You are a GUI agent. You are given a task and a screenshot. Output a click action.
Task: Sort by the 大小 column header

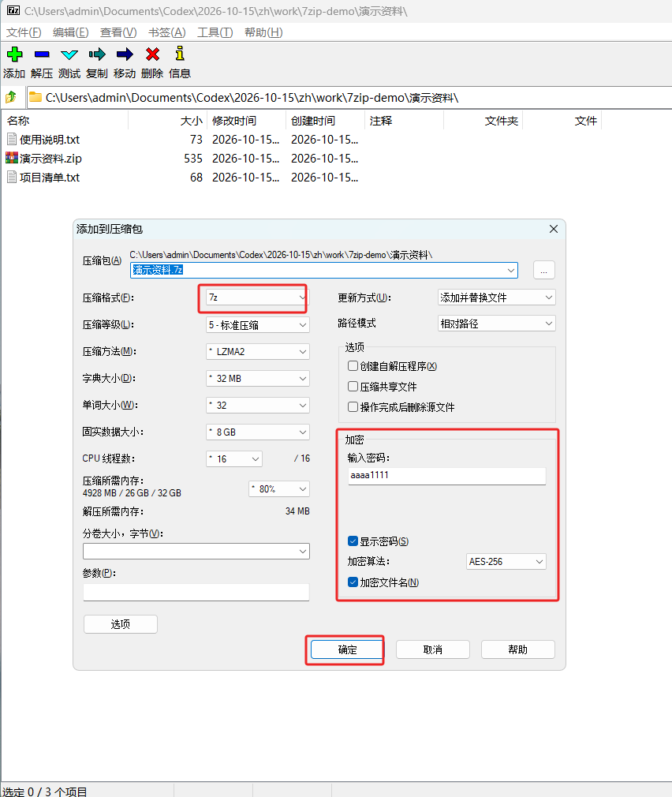167,121
